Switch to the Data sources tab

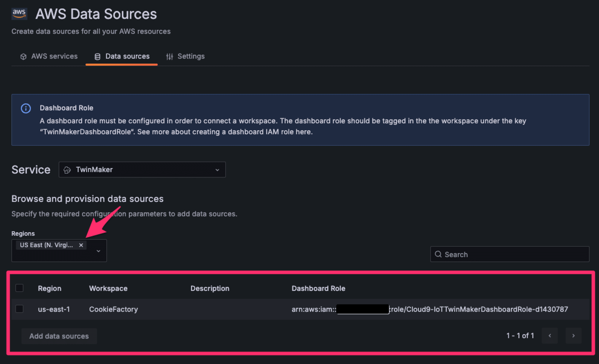click(x=122, y=56)
